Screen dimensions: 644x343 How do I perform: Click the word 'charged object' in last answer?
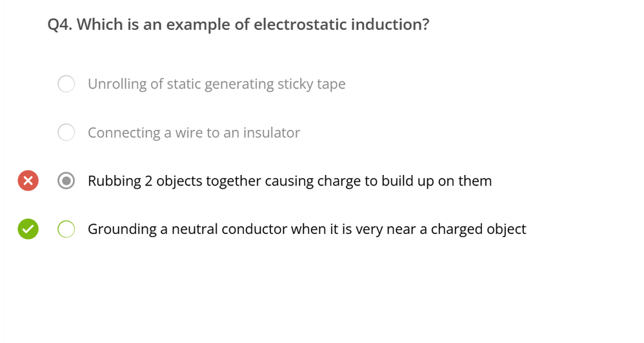click(478, 229)
